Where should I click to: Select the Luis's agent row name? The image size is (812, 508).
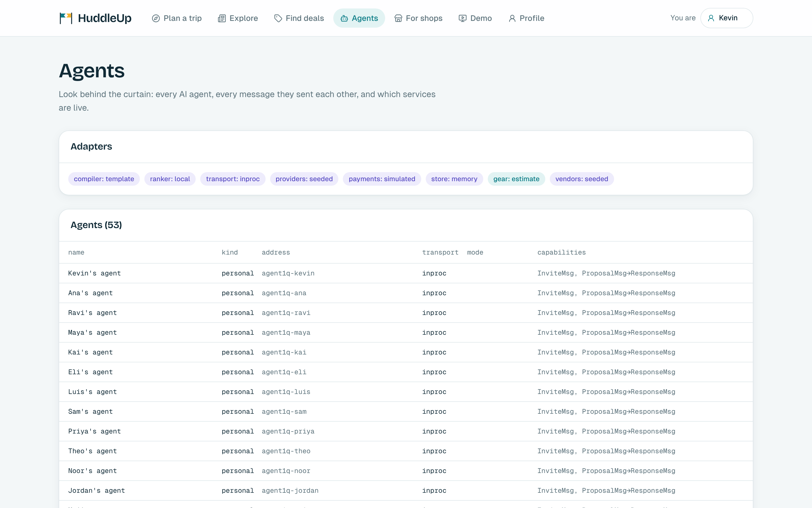pos(92,392)
